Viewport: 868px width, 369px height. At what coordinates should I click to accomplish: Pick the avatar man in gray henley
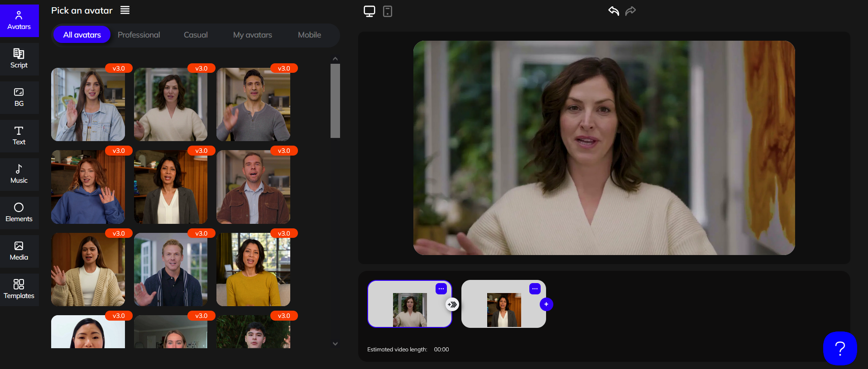pyautogui.click(x=253, y=104)
